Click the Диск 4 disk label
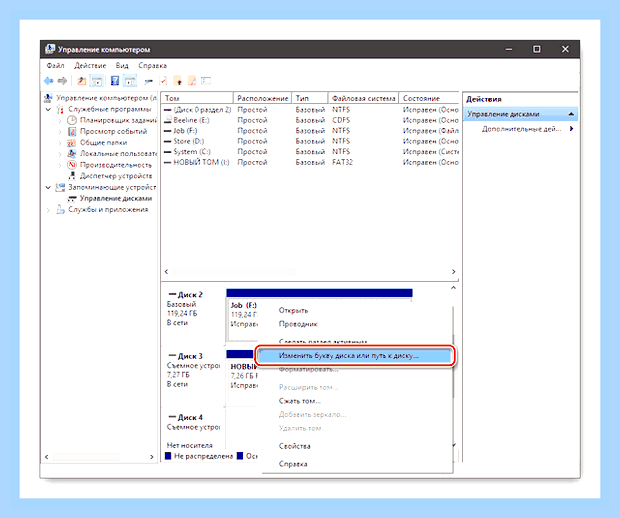The height and width of the screenshot is (518, 620). coord(190,417)
